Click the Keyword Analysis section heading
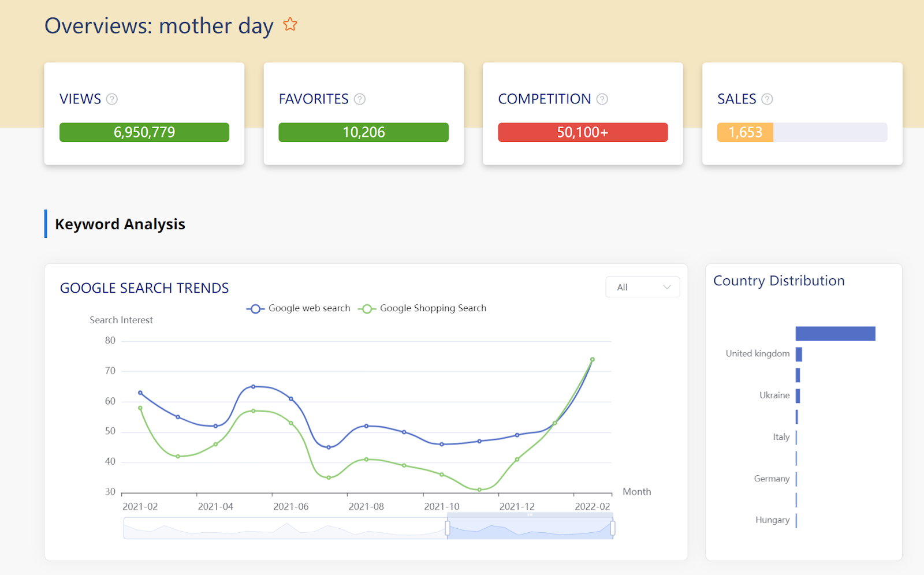 (x=120, y=224)
